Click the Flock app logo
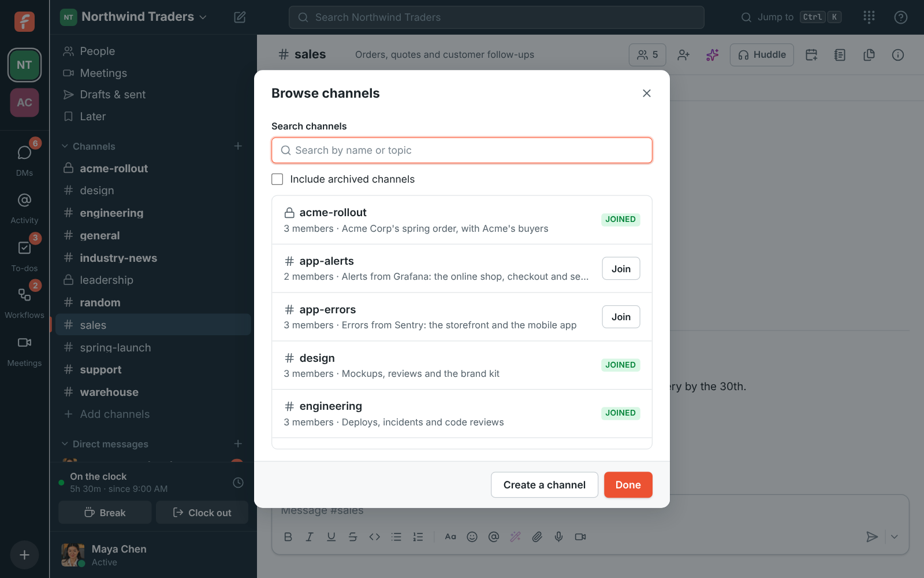The image size is (924, 578). [x=24, y=22]
